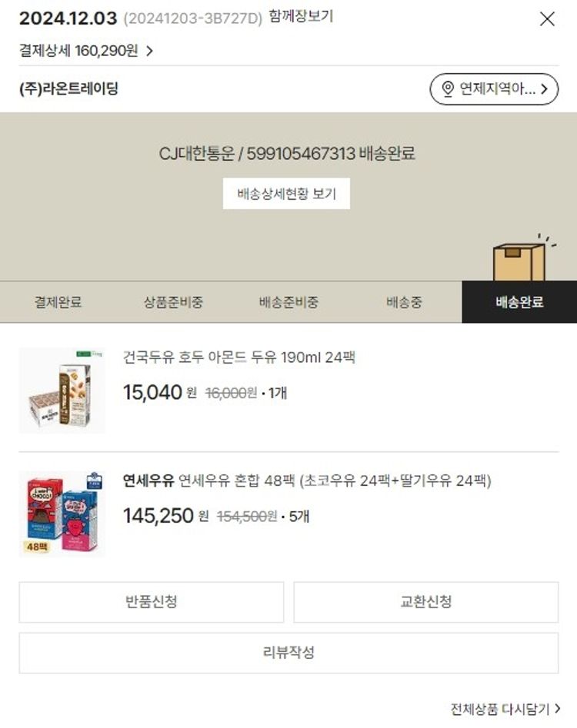Expand the 연제지역아... delivery address button
577x728 pixels.
(494, 88)
